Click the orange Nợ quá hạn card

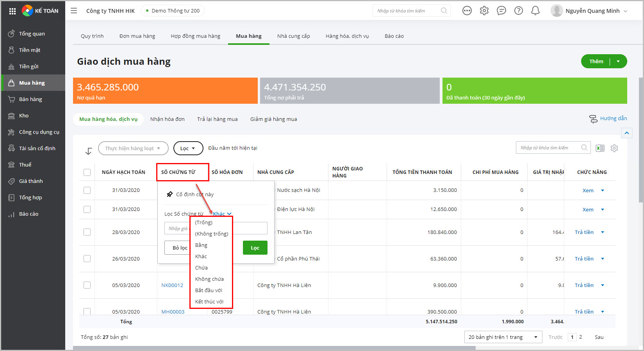(x=165, y=91)
